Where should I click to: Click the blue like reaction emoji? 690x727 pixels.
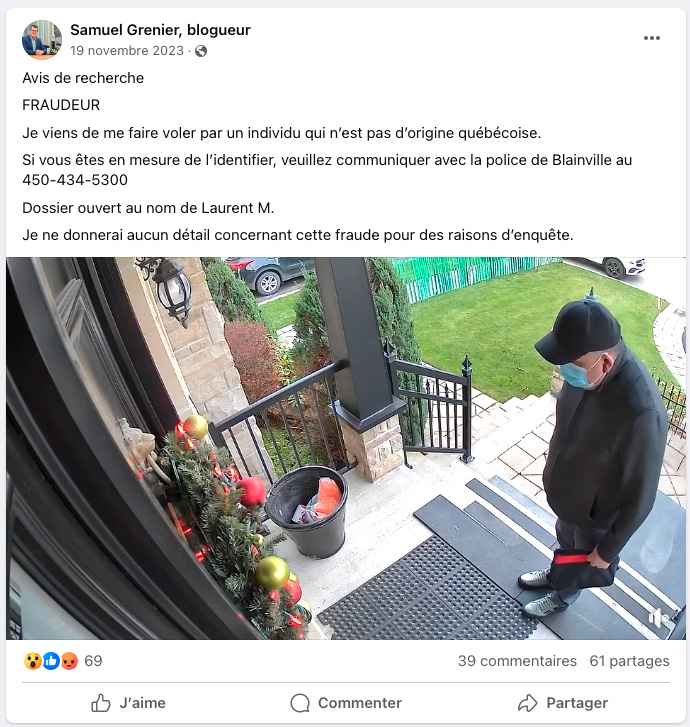click(x=51, y=661)
